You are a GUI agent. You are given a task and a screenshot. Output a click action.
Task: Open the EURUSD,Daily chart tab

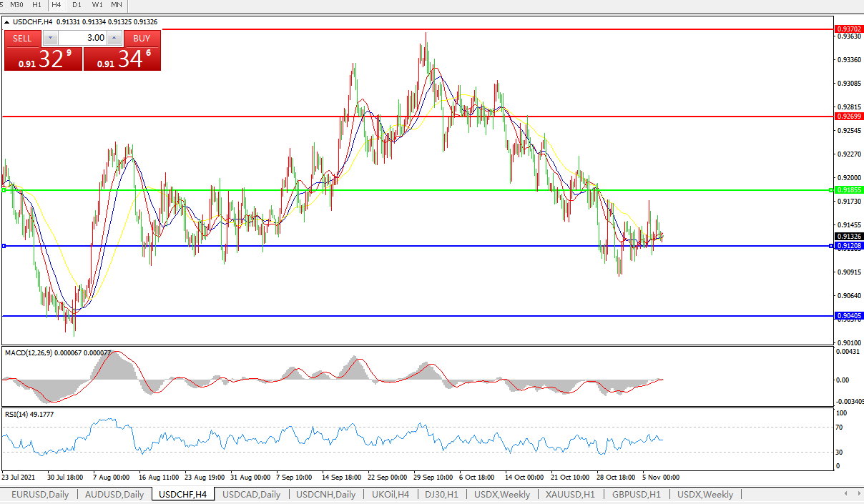click(x=40, y=494)
